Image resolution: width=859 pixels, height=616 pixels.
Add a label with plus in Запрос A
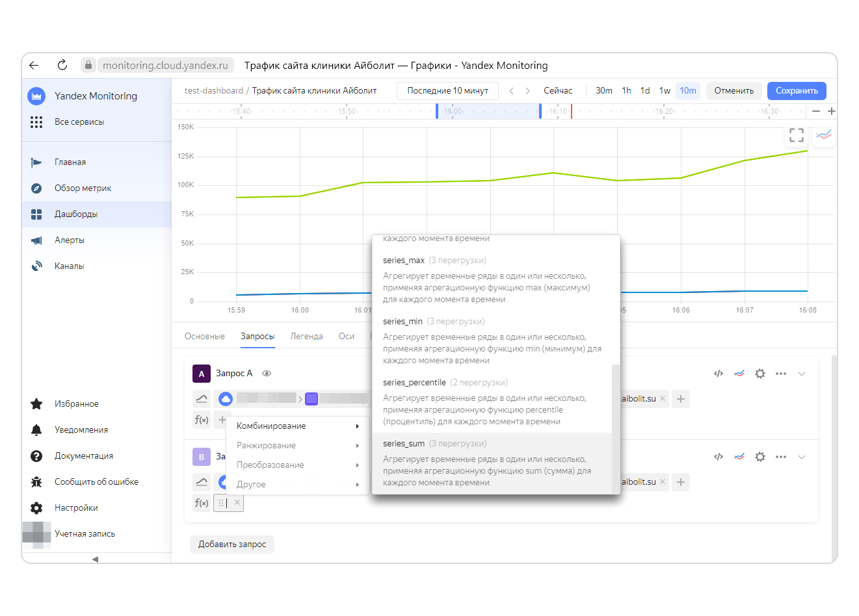coord(681,399)
